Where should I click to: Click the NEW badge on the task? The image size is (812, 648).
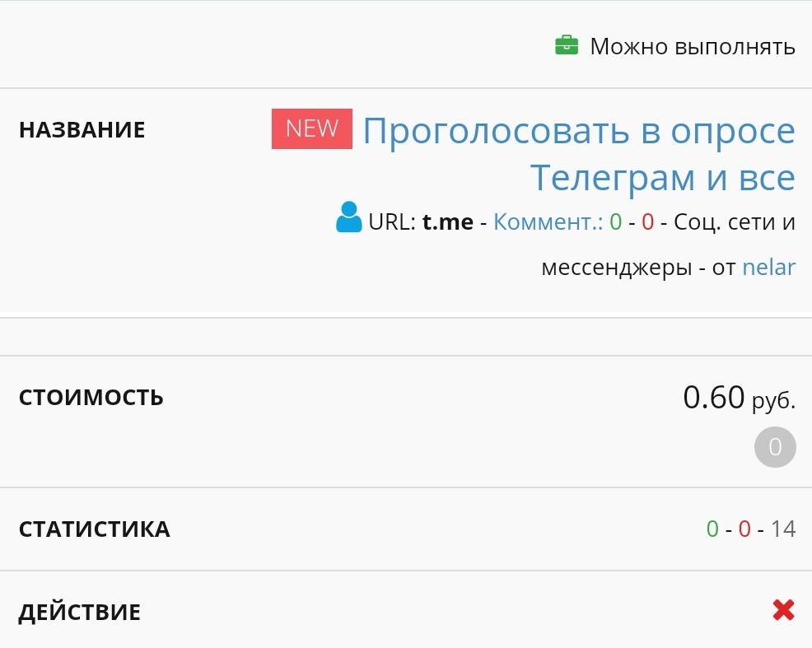311,128
